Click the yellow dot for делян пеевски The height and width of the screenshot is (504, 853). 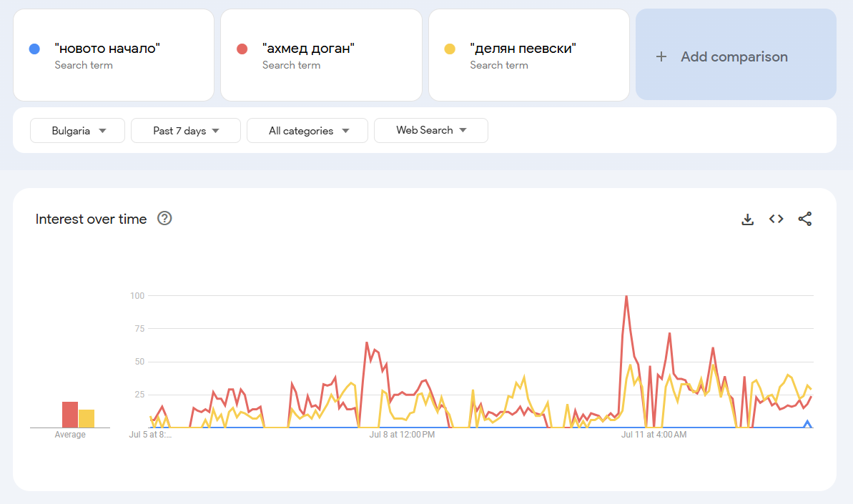450,49
